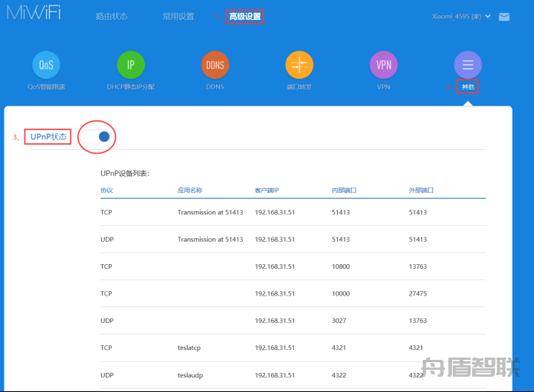Switch to the 常用设置 tab
Image resolution: width=534 pixels, height=392 pixels.
click(179, 16)
